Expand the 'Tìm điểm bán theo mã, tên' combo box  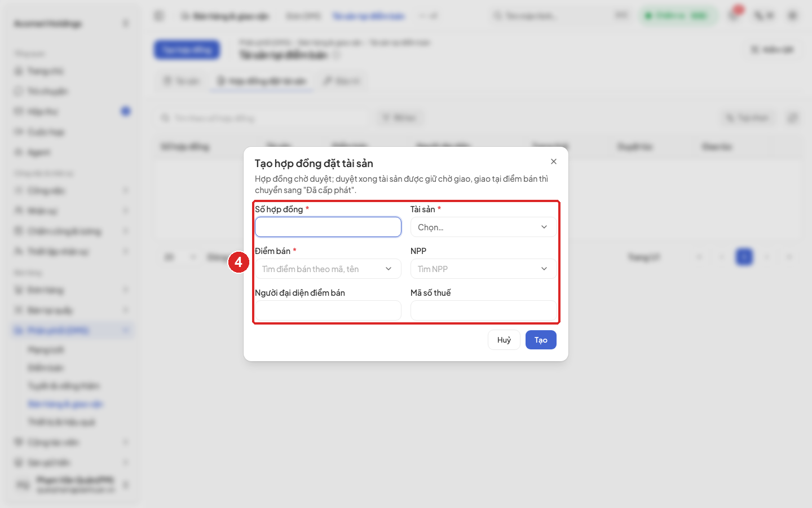(x=328, y=269)
